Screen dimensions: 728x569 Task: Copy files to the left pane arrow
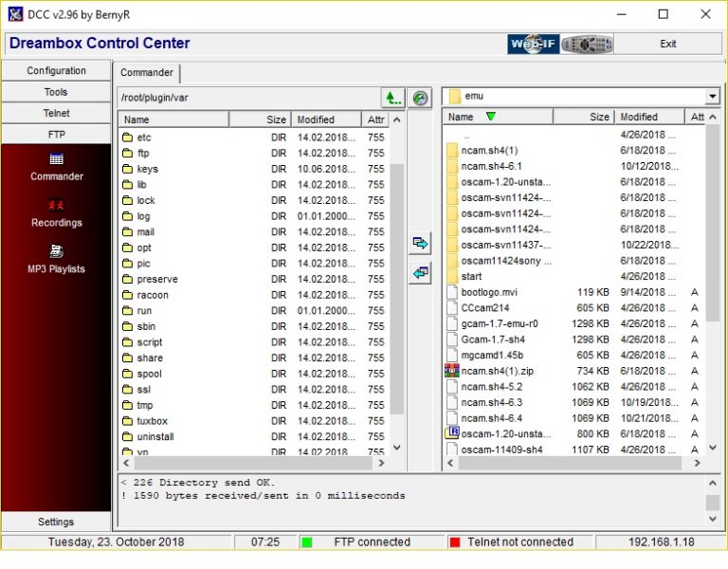coord(420,273)
